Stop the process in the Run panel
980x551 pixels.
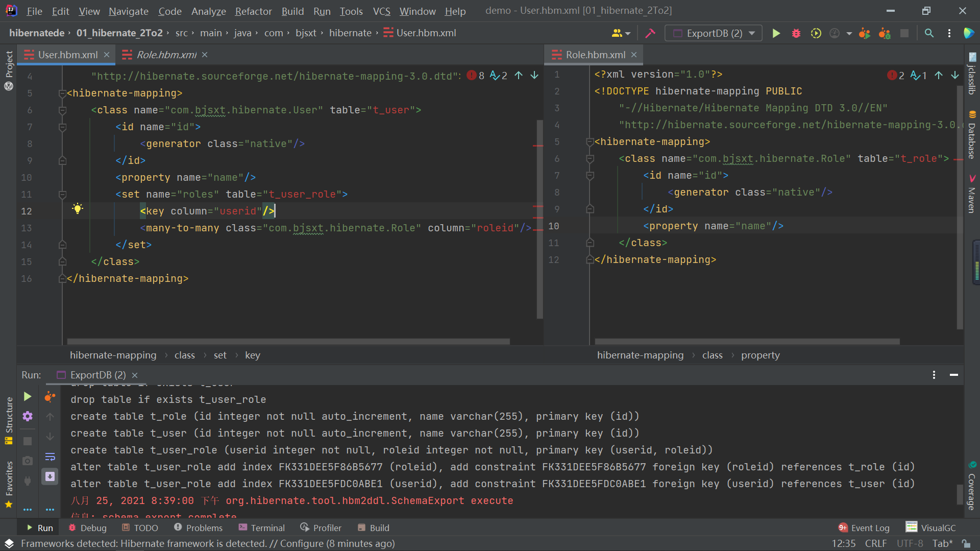coord(28,441)
